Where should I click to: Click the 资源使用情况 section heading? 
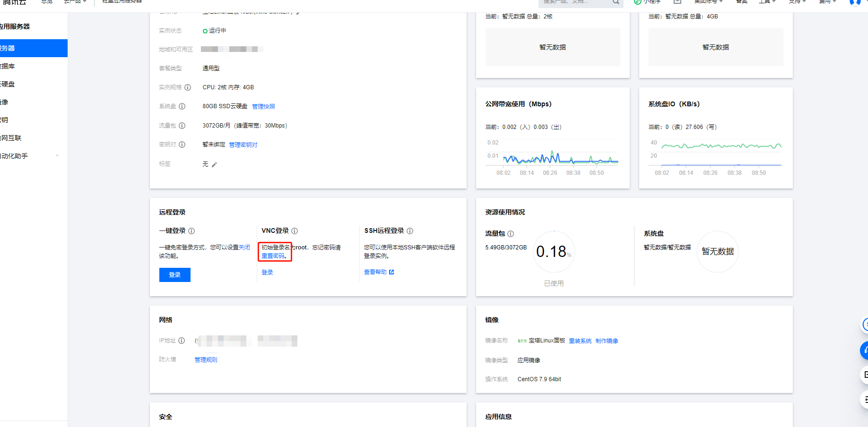tap(505, 213)
